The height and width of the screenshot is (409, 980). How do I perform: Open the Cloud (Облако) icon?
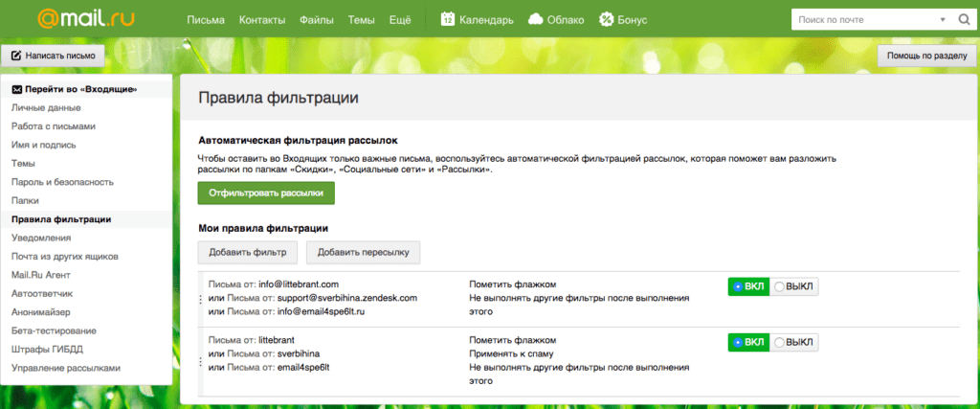pyautogui.click(x=536, y=19)
